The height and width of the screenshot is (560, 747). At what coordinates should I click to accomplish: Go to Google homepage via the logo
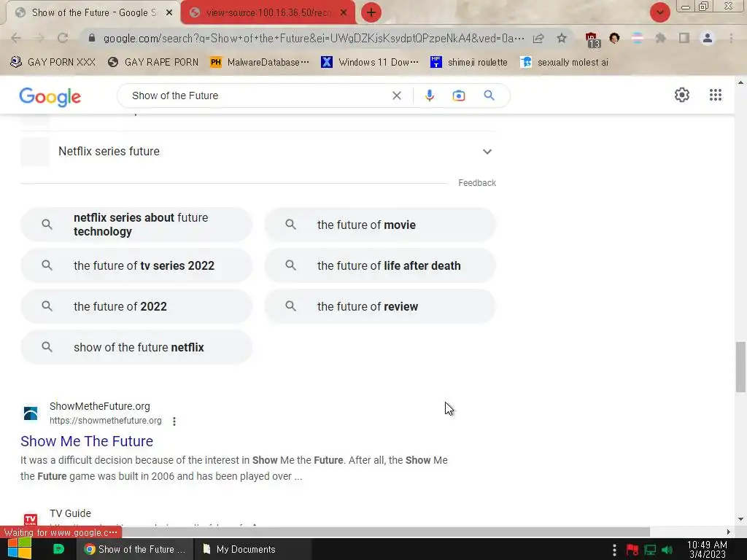(x=50, y=97)
